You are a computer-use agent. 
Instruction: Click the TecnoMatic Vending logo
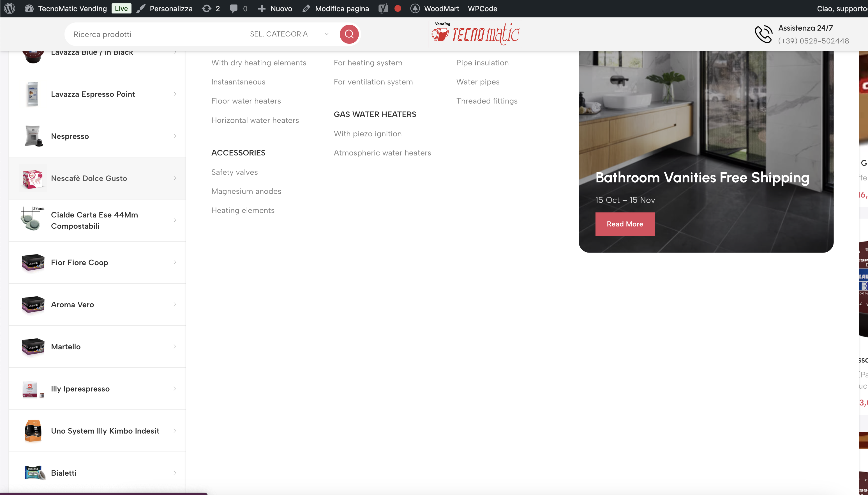coord(475,34)
